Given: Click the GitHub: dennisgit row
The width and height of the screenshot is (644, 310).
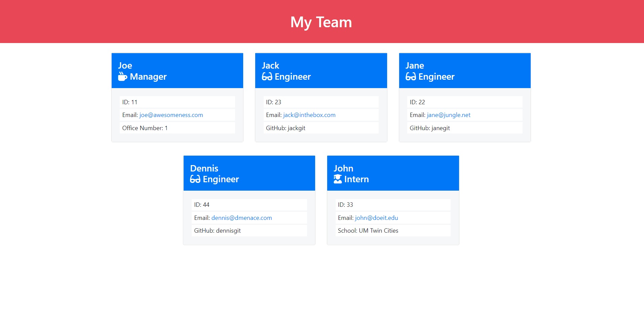Looking at the screenshot, I should click(x=249, y=231).
